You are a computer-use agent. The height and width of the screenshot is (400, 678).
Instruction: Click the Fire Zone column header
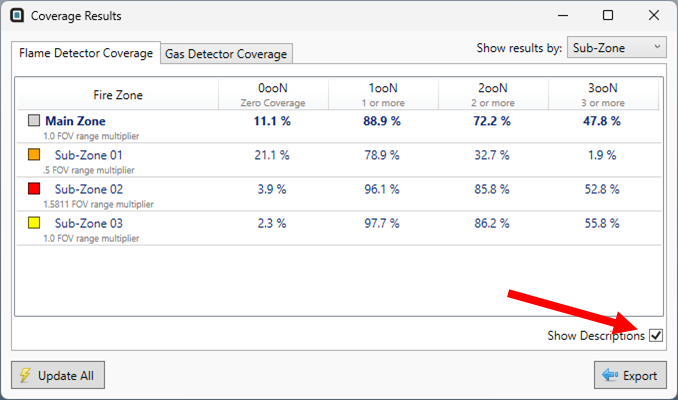coord(117,95)
